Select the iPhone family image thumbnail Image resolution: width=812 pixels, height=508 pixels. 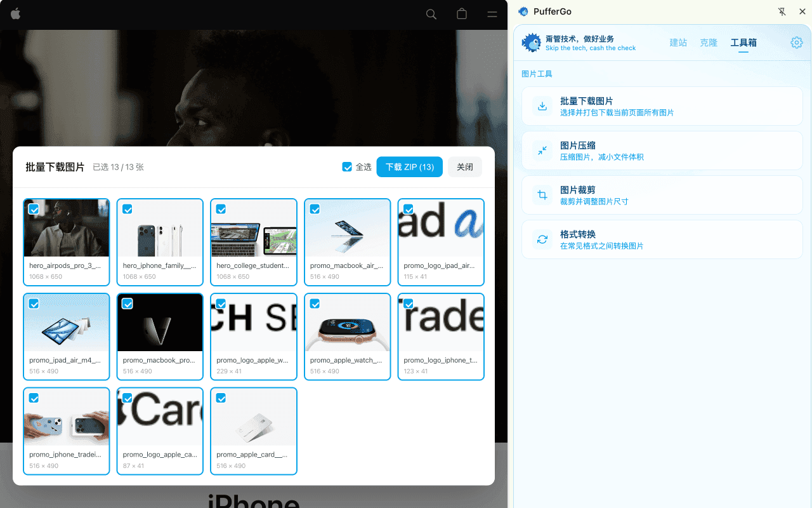point(160,228)
